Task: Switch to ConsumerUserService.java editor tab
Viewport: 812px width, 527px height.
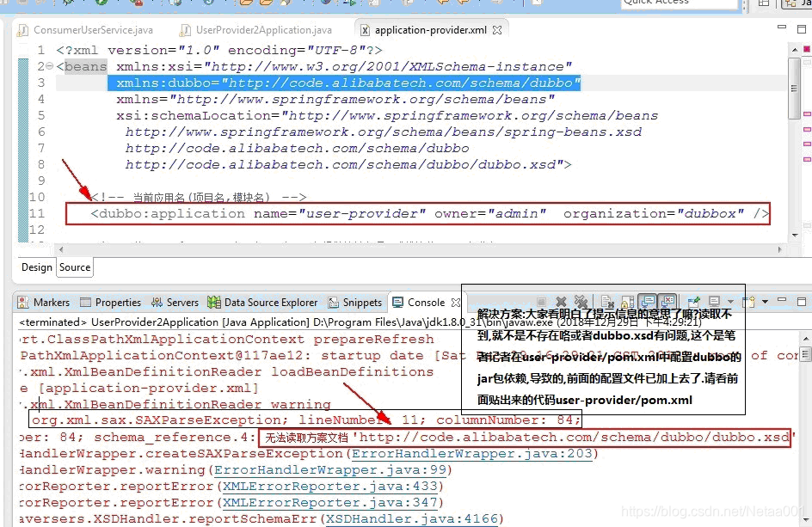Action: [86, 30]
